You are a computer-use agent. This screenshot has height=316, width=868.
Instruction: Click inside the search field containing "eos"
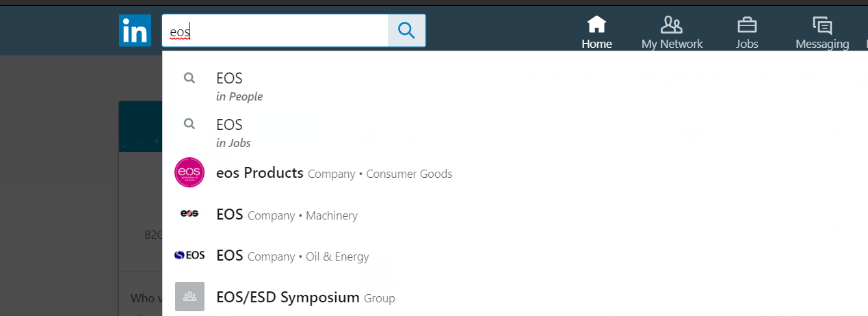pyautogui.click(x=274, y=31)
